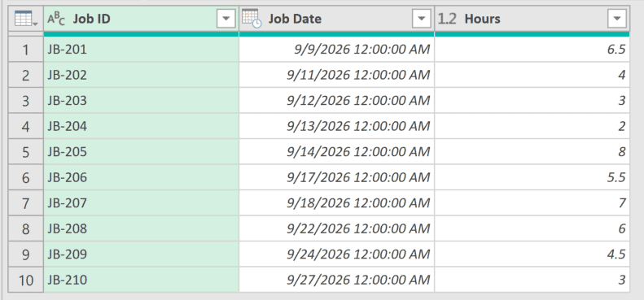The width and height of the screenshot is (644, 300).
Task: Select the 9/24/2026 12:00:00 AM date cell
Action: pos(337,254)
